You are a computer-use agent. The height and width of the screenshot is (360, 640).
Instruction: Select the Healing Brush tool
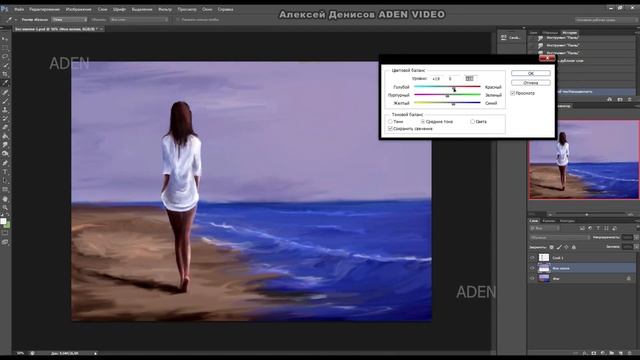pyautogui.click(x=5, y=92)
